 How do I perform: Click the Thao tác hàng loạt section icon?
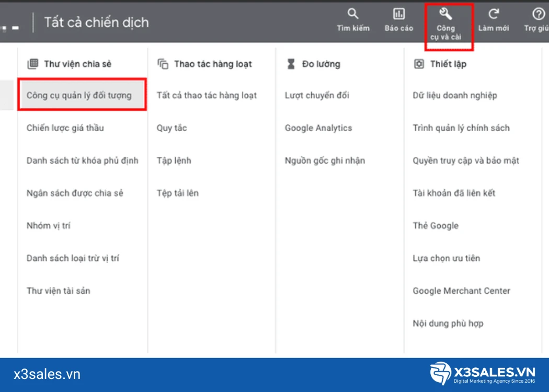pos(163,64)
